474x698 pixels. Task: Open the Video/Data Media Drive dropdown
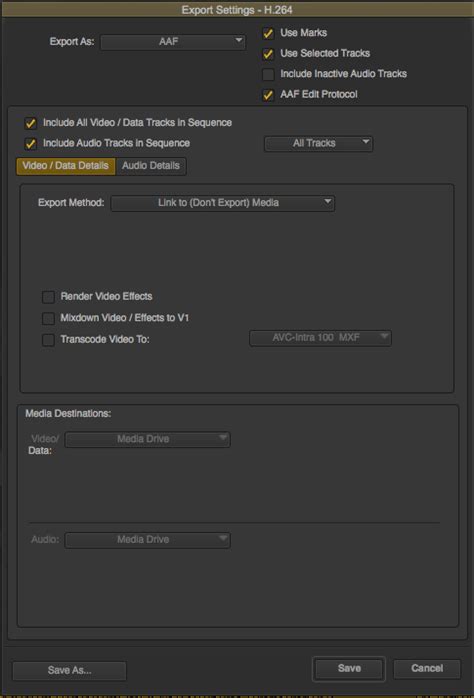tap(147, 439)
